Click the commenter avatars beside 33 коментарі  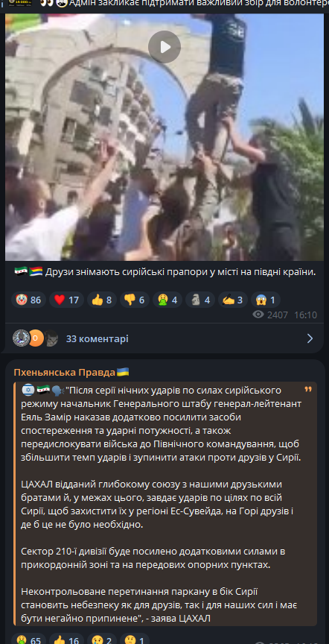tap(35, 338)
